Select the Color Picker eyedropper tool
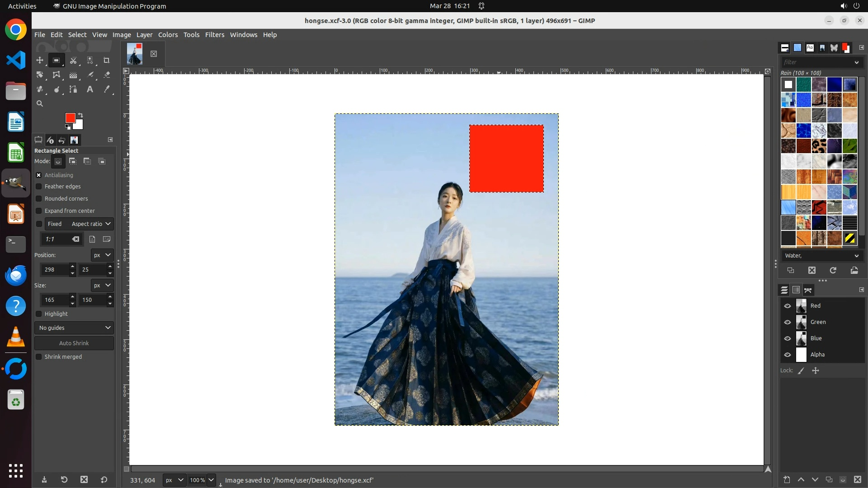The height and width of the screenshot is (488, 868). pyautogui.click(x=107, y=89)
